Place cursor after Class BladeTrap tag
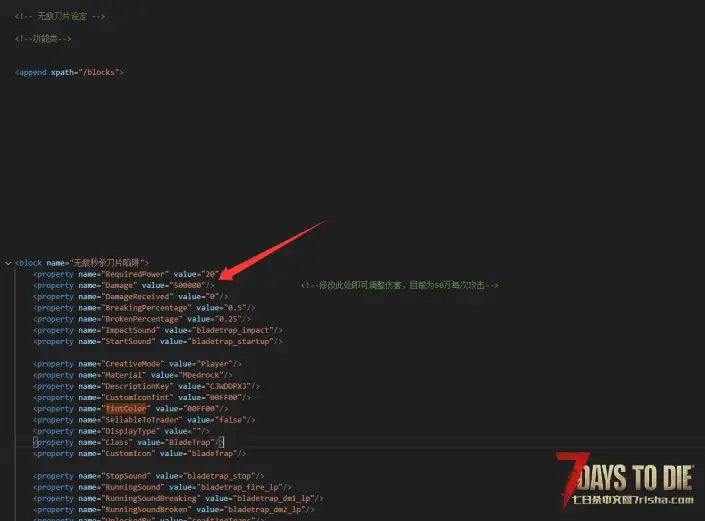 222,442
